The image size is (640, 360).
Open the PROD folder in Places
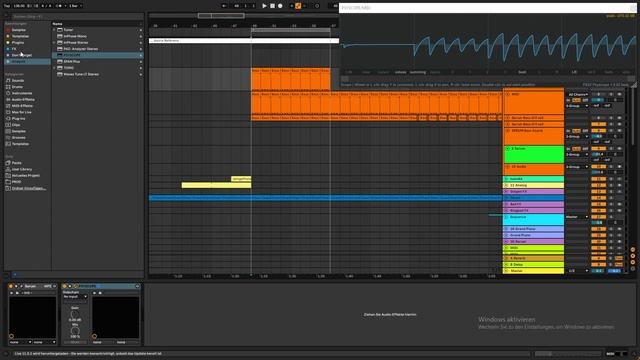tap(16, 182)
